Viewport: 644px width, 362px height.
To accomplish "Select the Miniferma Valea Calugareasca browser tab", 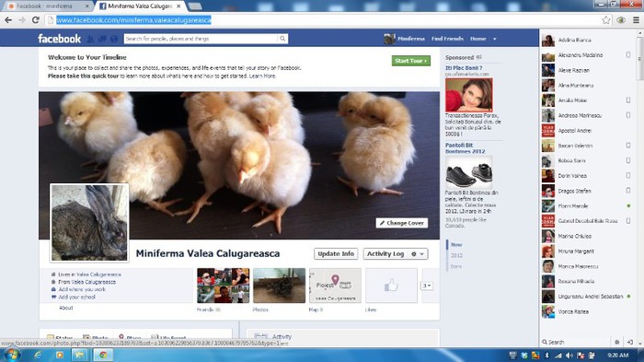I will pyautogui.click(x=141, y=6).
